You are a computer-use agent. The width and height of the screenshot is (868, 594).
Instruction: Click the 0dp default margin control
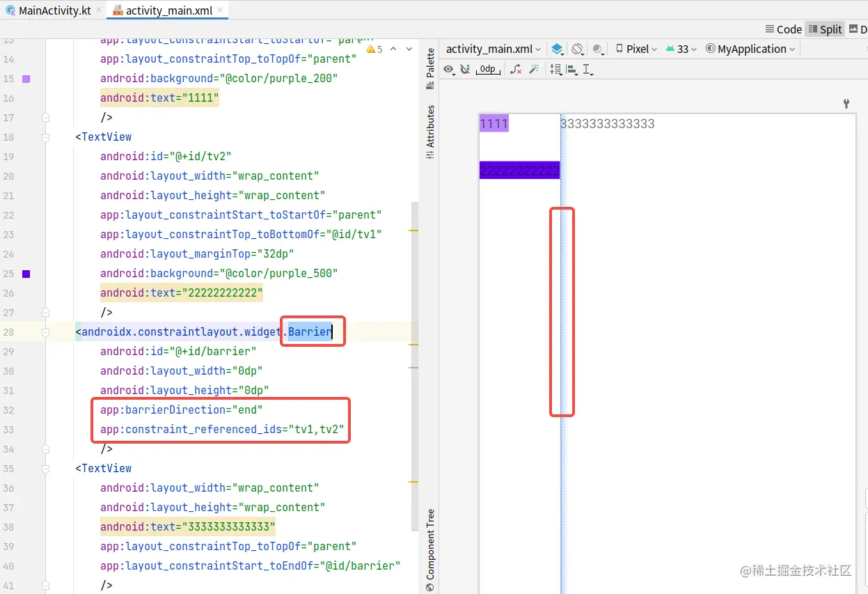tap(487, 69)
